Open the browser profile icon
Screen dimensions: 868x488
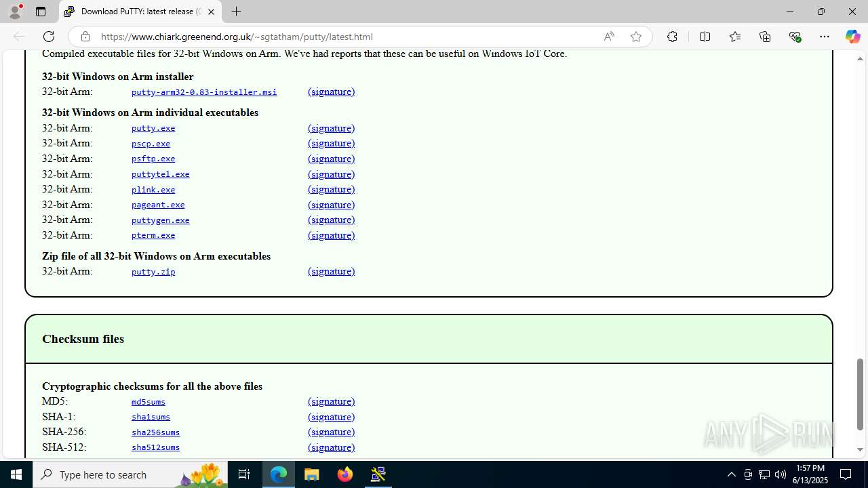point(15,12)
